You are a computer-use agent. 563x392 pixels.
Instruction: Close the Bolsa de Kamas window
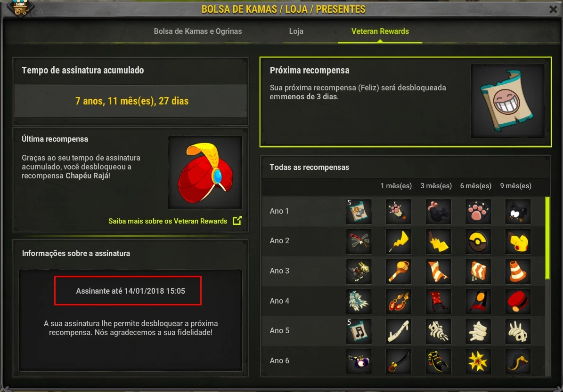coord(553,9)
